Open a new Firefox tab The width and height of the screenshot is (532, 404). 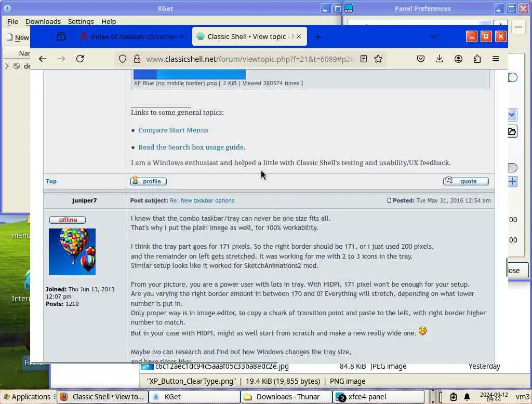[x=318, y=37]
